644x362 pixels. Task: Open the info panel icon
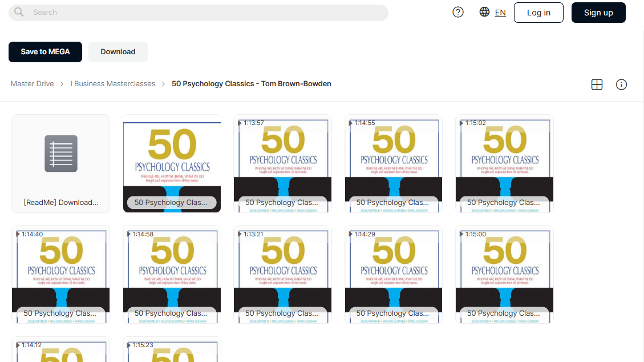pos(621,85)
